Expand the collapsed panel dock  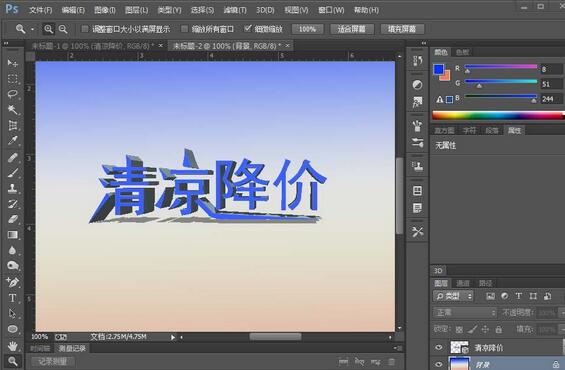[424, 43]
